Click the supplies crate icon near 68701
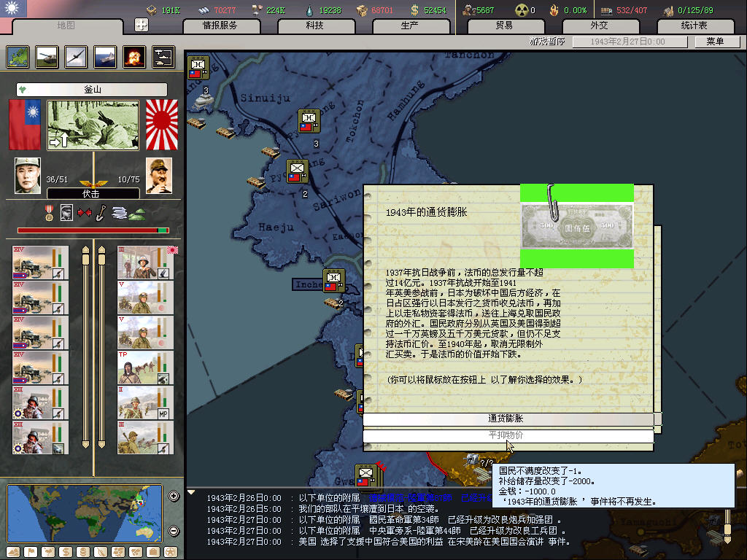Screen dimensions: 747x560 [x=362, y=10]
